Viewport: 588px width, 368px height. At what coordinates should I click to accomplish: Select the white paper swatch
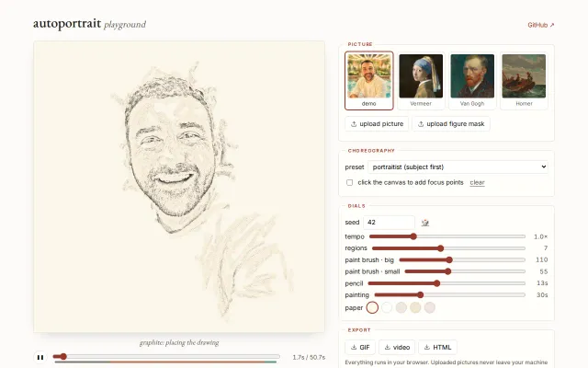(x=387, y=307)
